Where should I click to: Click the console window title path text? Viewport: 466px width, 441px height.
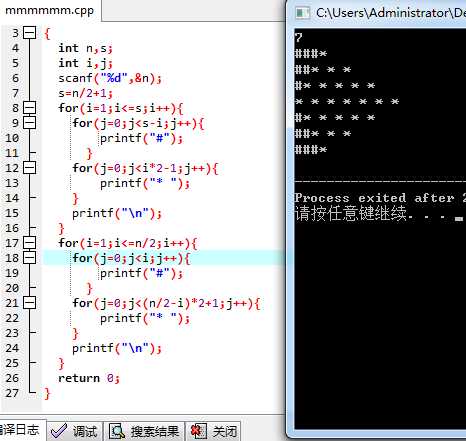[391, 13]
